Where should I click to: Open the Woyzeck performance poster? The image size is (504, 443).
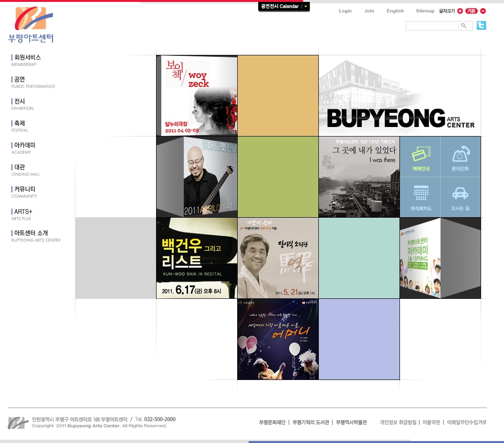[x=197, y=95]
